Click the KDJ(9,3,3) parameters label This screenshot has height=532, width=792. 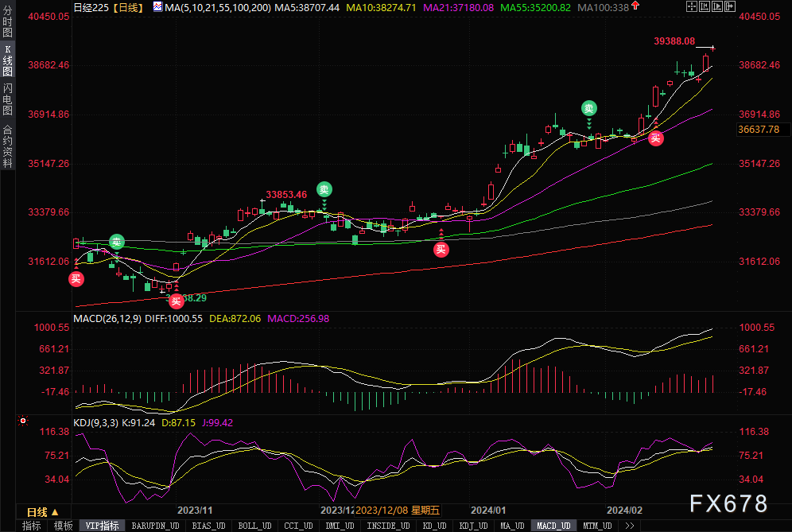(96, 423)
